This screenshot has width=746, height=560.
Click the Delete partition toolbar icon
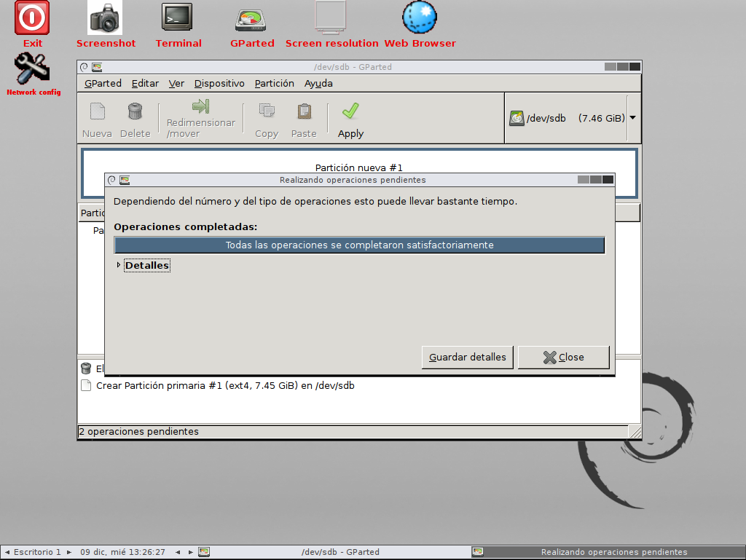tap(135, 111)
